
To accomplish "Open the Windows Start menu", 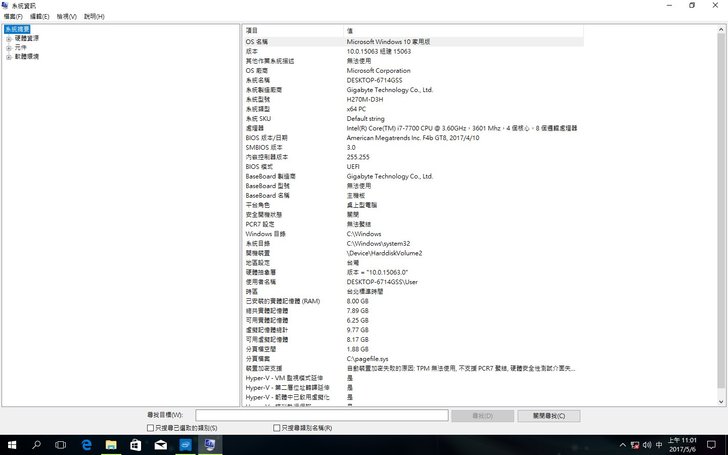I will [12, 445].
